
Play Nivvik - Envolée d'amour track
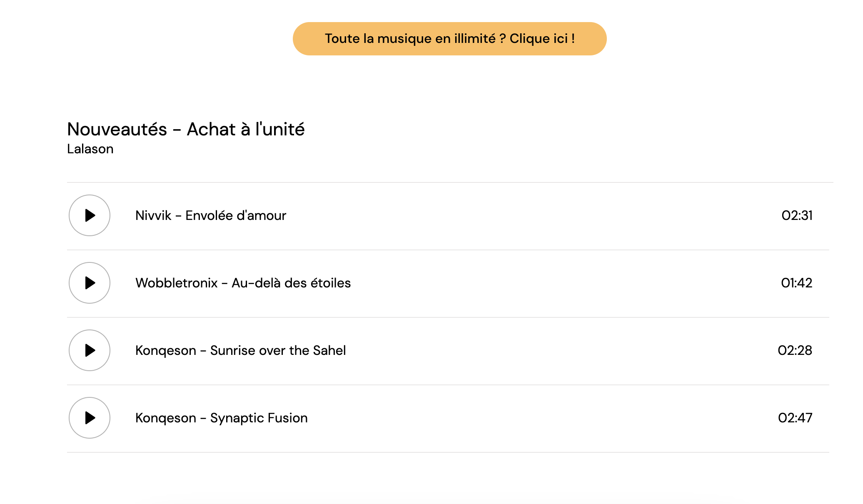[90, 215]
